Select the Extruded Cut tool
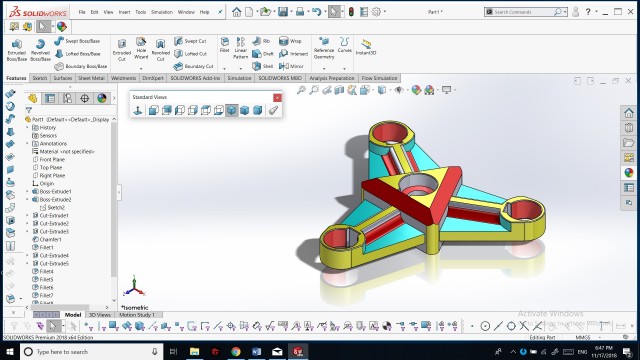The image size is (640, 360). point(122,50)
